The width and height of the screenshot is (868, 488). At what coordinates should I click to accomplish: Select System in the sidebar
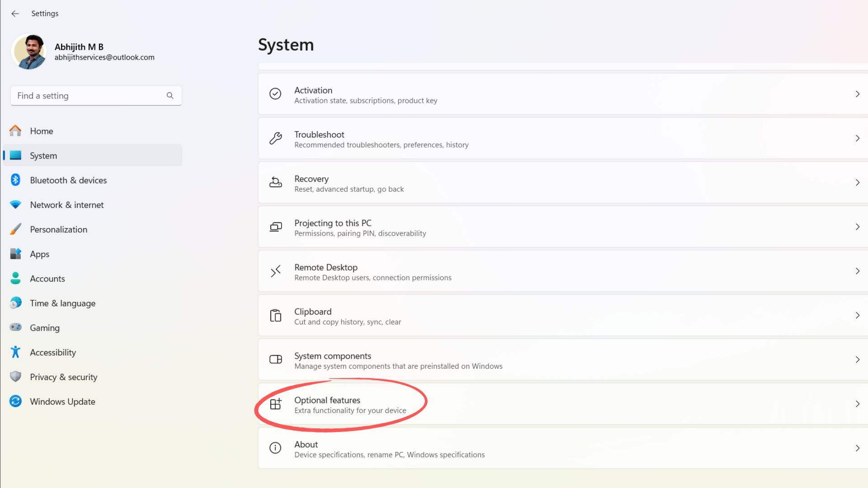[43, 155]
